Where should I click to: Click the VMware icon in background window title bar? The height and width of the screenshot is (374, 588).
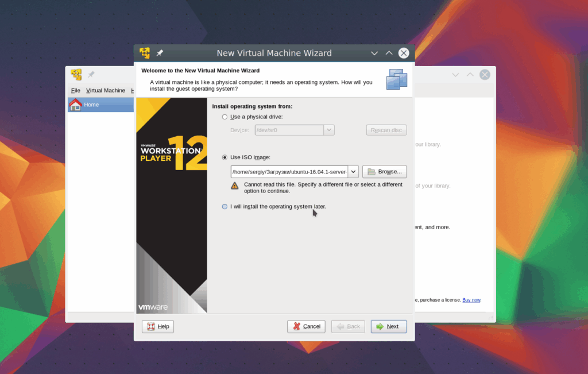pyautogui.click(x=76, y=75)
